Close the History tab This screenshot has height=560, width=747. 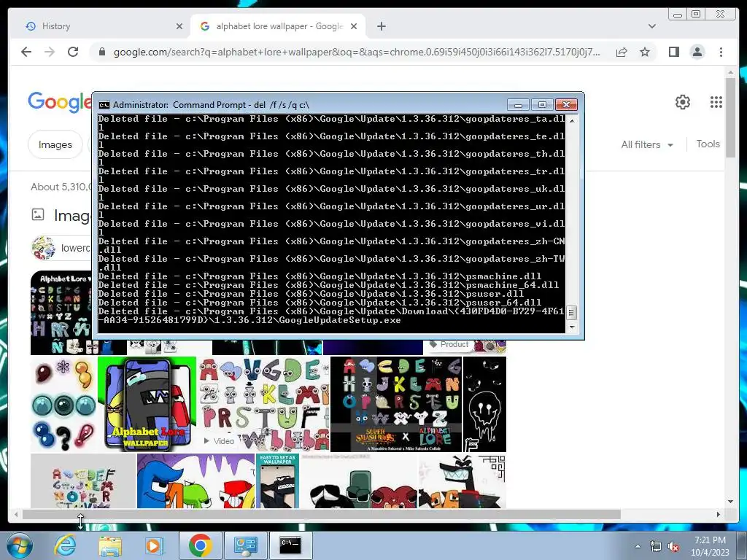pyautogui.click(x=179, y=26)
